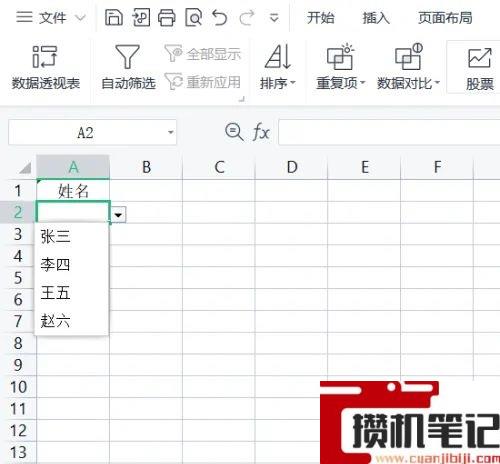Expand the Name Box dropdown arrow

(x=171, y=132)
